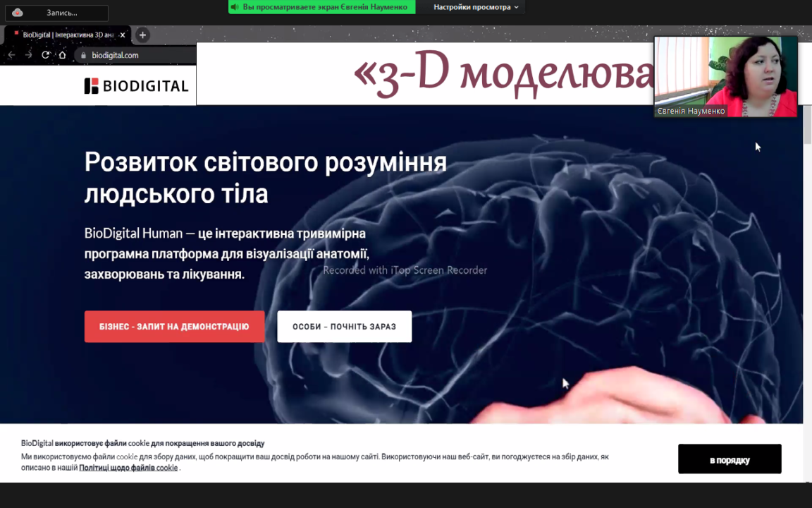Click the cloud recording icon
The image size is (812, 508).
click(x=18, y=13)
